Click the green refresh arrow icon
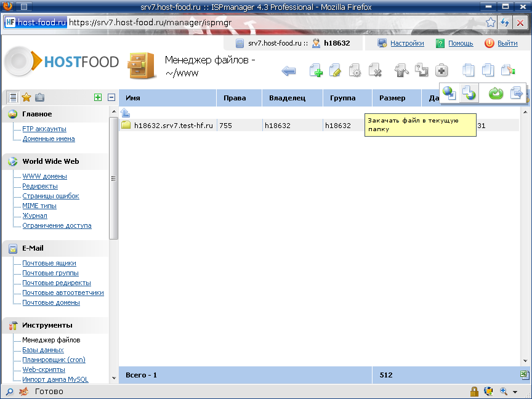The image size is (532, 399). click(x=496, y=94)
